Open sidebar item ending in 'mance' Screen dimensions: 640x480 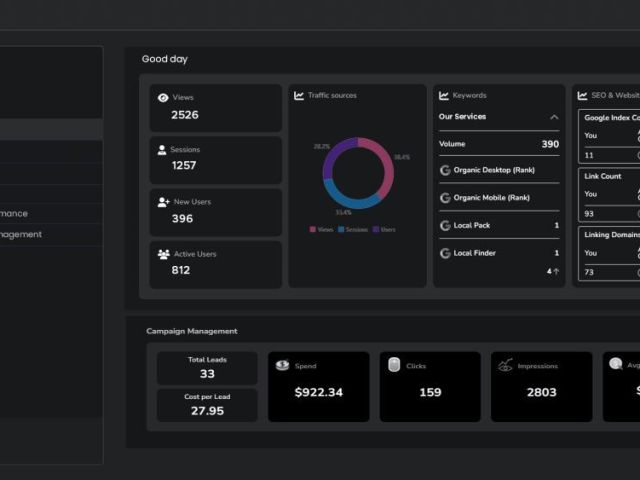51,213
